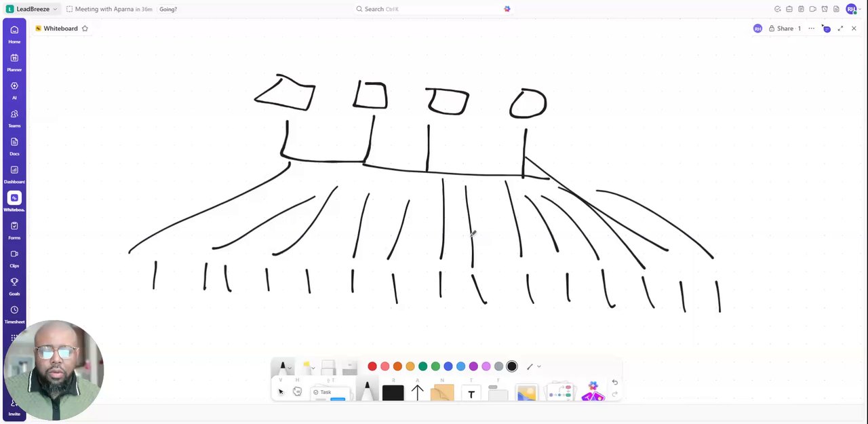
Task: Expand whiteboard to fullscreen
Action: click(840, 28)
